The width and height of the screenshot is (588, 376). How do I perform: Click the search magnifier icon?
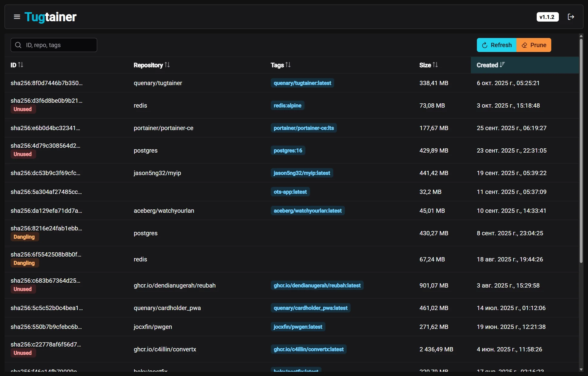pos(18,45)
